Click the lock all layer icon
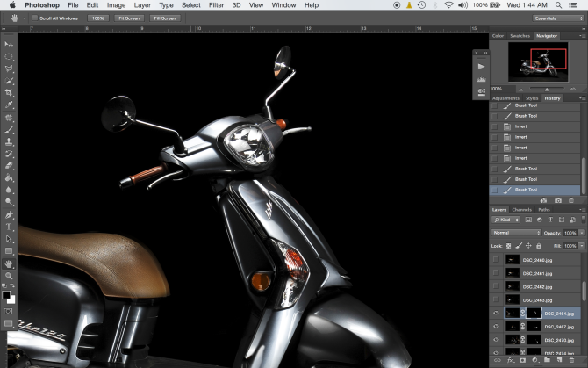 [x=538, y=244]
